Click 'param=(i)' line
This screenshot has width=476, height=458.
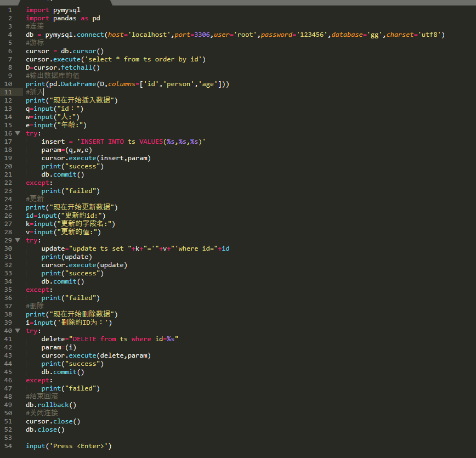(x=59, y=347)
